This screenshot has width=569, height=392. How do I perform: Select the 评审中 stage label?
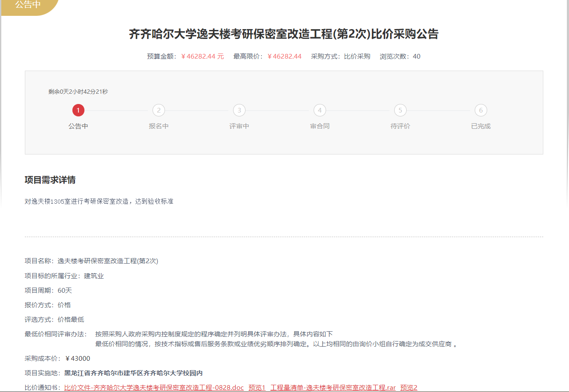pos(239,126)
